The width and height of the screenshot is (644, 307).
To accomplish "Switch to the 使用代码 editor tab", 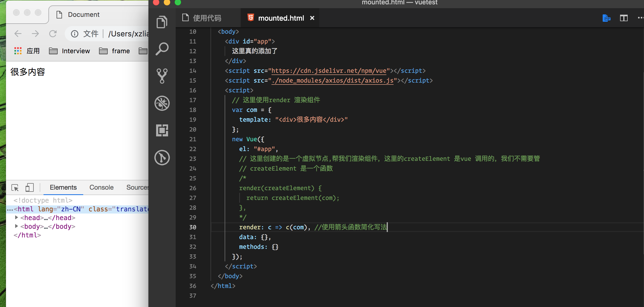I will tap(207, 18).
